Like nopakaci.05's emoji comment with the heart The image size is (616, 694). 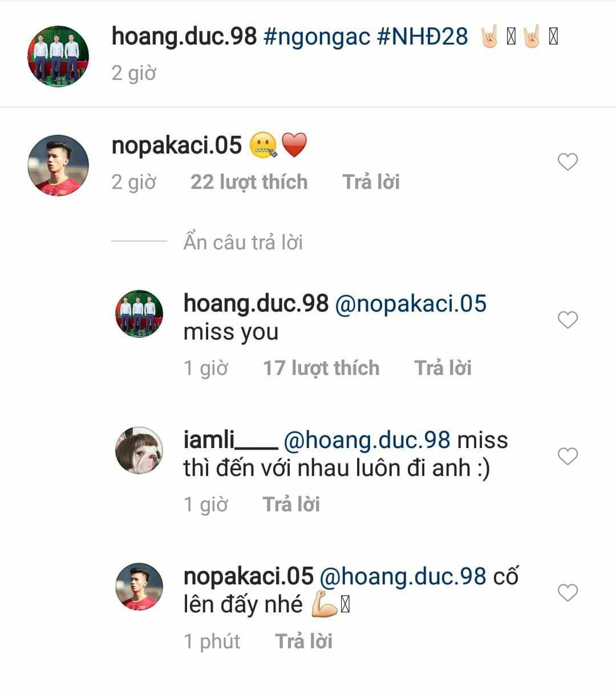568,162
